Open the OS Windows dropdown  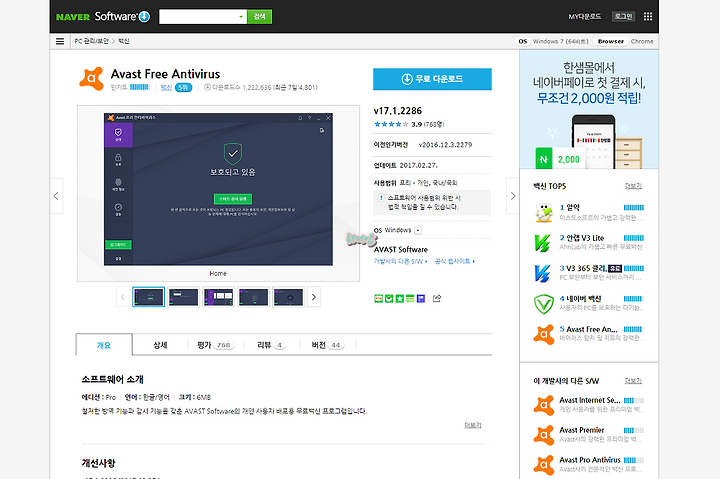(x=418, y=231)
